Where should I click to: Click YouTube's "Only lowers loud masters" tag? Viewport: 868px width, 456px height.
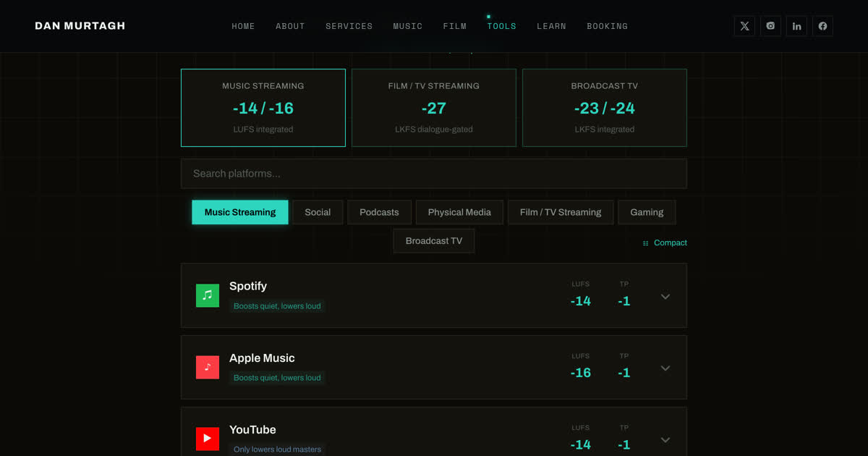tap(277, 449)
